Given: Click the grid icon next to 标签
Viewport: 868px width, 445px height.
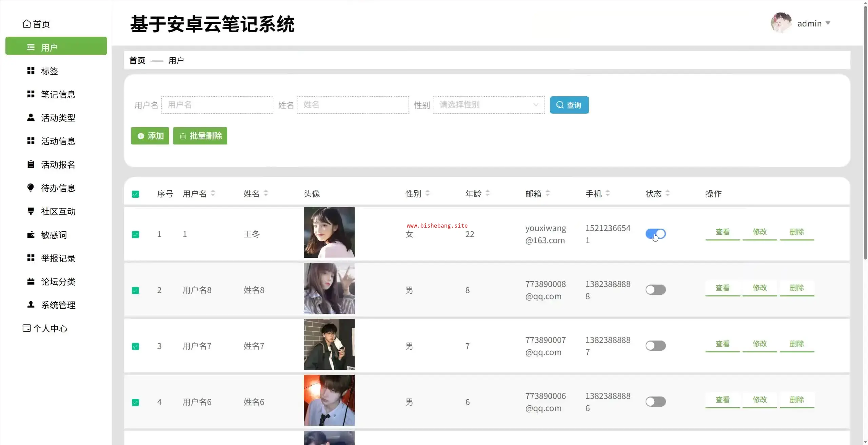Looking at the screenshot, I should [31, 71].
